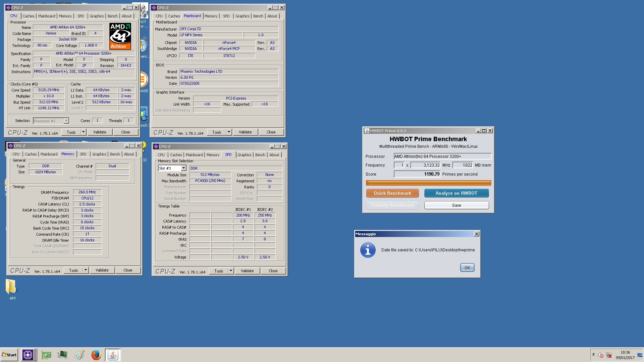The image size is (644, 362).
Task: Open the Processor #1 selection dropdown
Action: (66, 121)
